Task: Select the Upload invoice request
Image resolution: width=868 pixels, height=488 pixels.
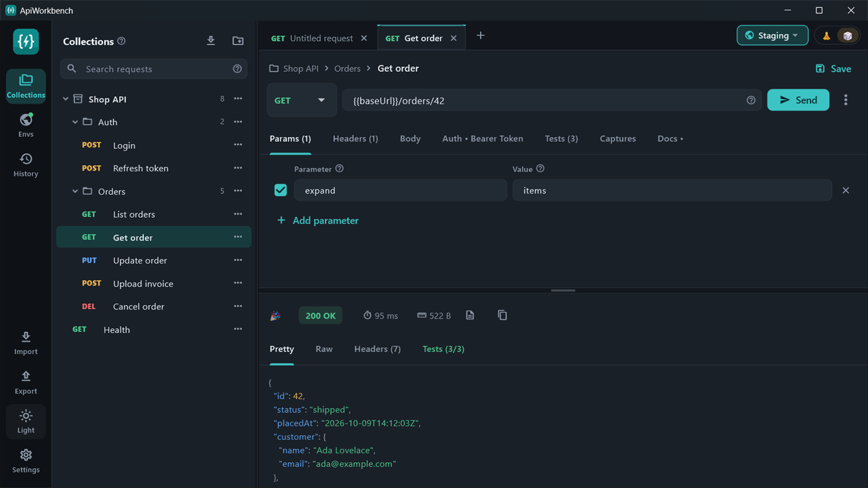Action: pos(154,283)
